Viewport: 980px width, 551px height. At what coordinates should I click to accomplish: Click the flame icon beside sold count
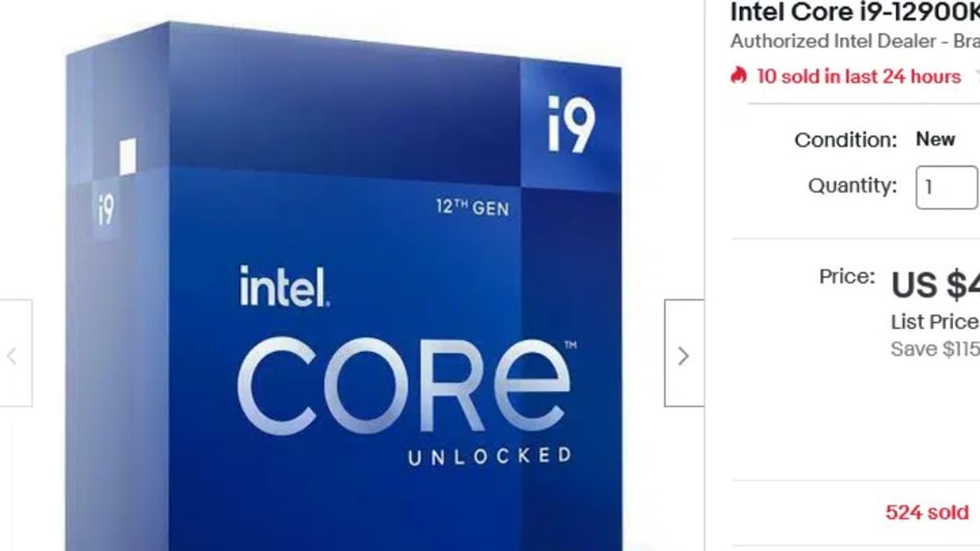[739, 76]
